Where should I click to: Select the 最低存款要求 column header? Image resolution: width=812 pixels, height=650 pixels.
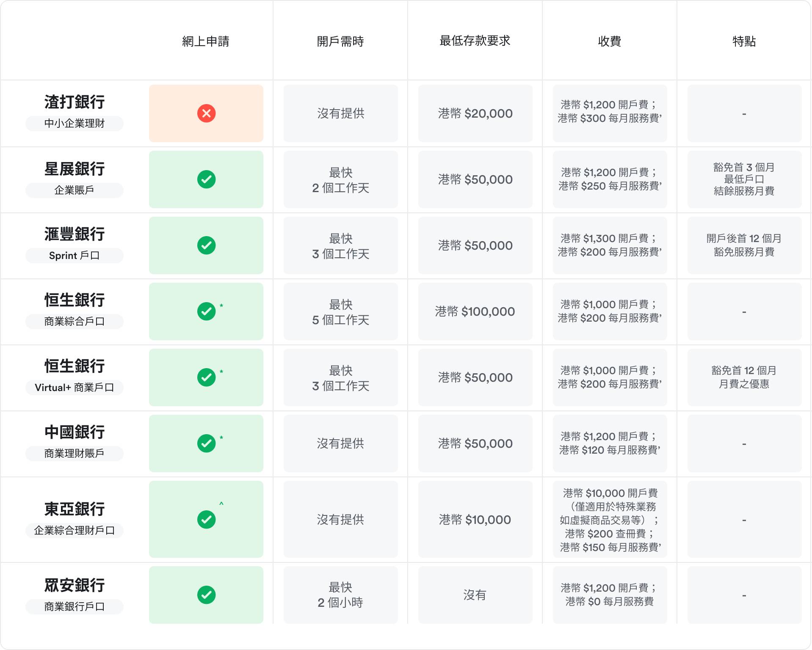[x=475, y=41]
